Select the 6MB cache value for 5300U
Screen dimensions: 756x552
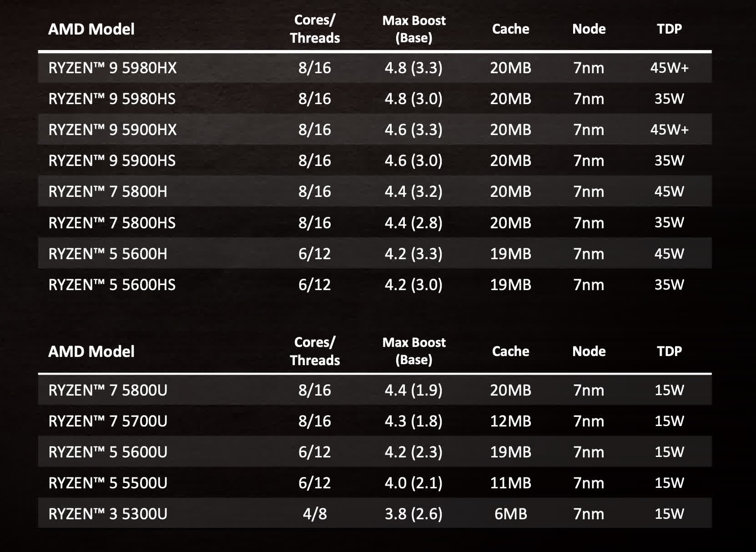tap(510, 514)
